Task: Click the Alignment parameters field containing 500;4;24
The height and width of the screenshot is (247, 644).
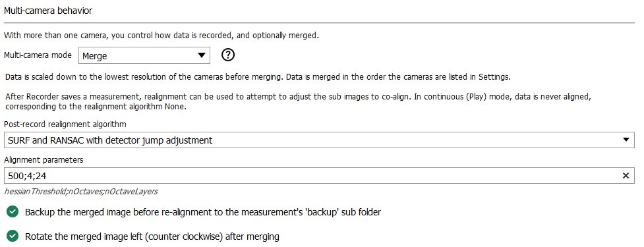Action: click(x=319, y=176)
